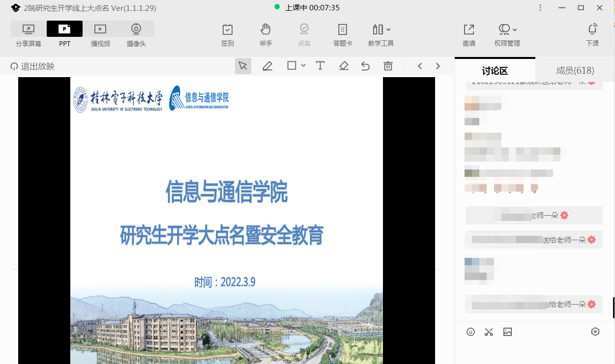Viewport: 615px width, 364px height.
Task: Select the eraser tool
Action: pyautogui.click(x=344, y=66)
